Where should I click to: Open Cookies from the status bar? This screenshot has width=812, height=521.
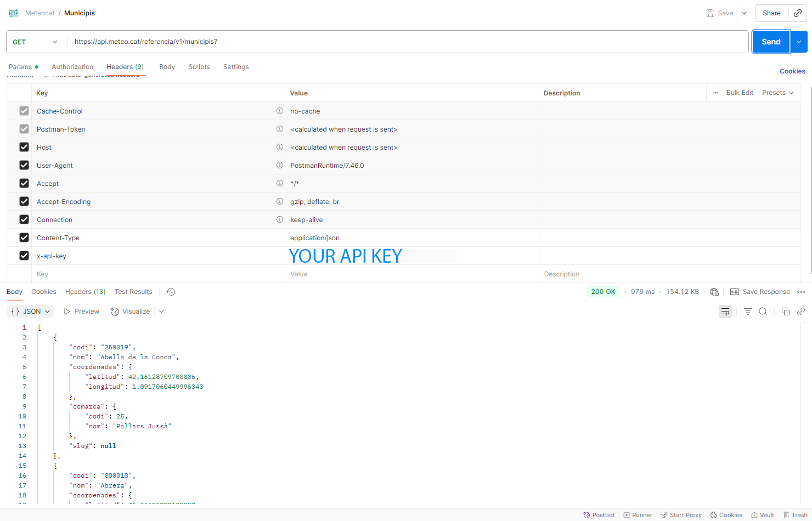726,515
